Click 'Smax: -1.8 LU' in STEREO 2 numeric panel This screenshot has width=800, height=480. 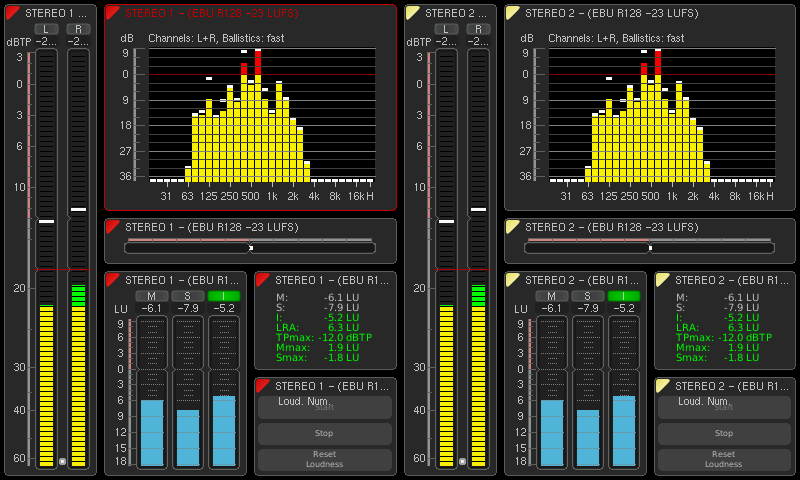tap(717, 358)
